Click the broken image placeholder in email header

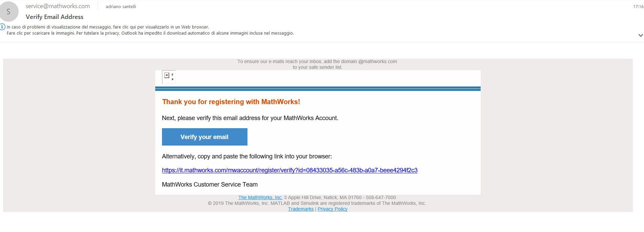pyautogui.click(x=168, y=77)
